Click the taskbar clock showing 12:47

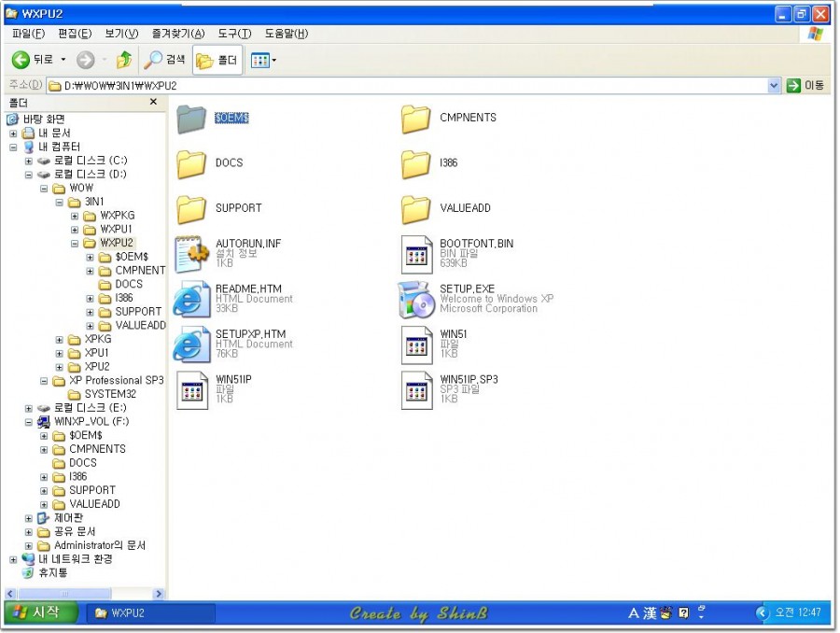[x=798, y=612]
